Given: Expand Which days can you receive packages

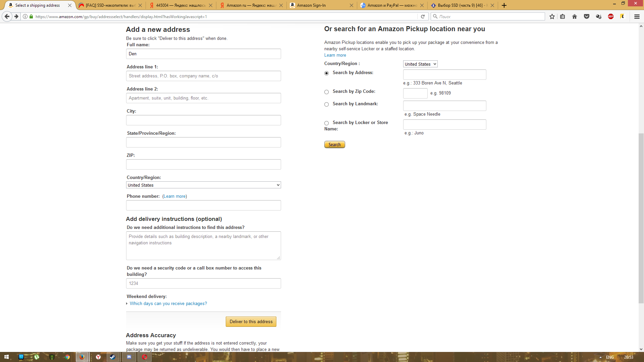Looking at the screenshot, I should tap(168, 304).
